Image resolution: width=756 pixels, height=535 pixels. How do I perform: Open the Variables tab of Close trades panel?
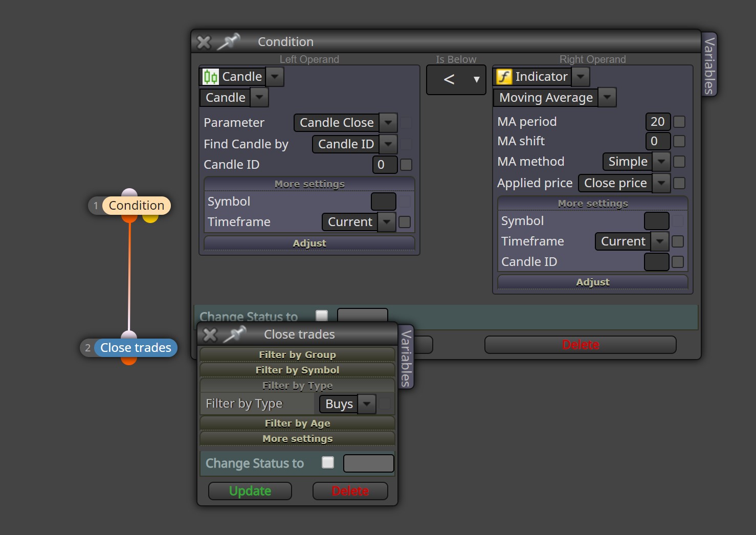point(406,357)
